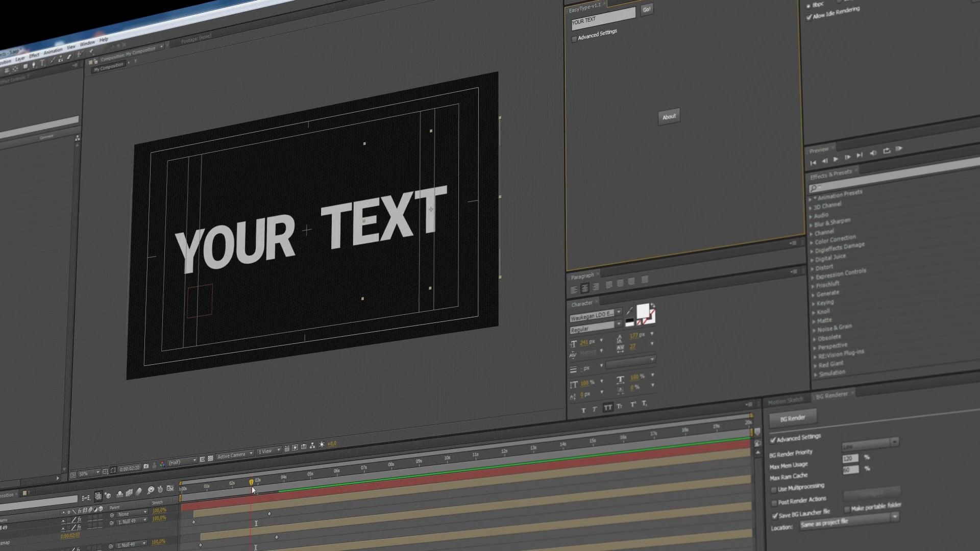Open the Help menu

104,39
